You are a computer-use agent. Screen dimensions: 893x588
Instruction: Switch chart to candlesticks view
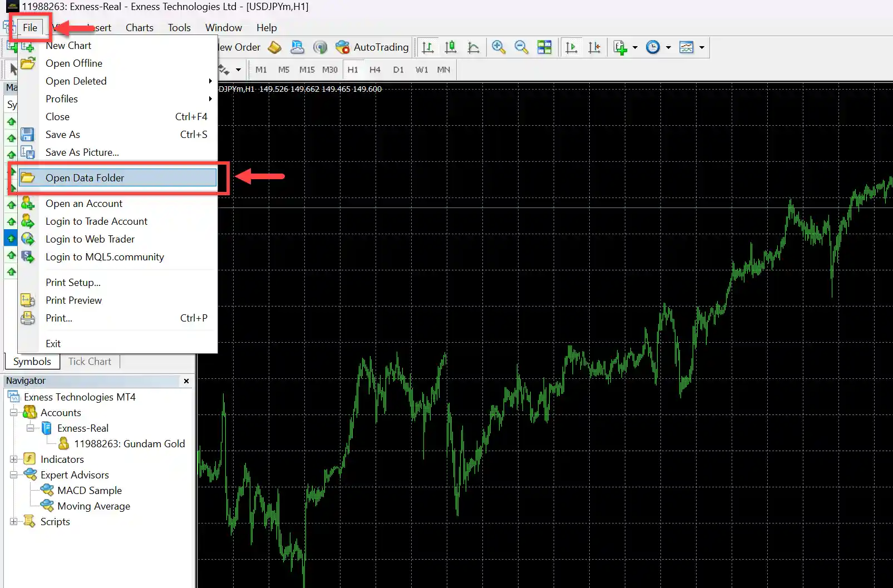pos(451,47)
